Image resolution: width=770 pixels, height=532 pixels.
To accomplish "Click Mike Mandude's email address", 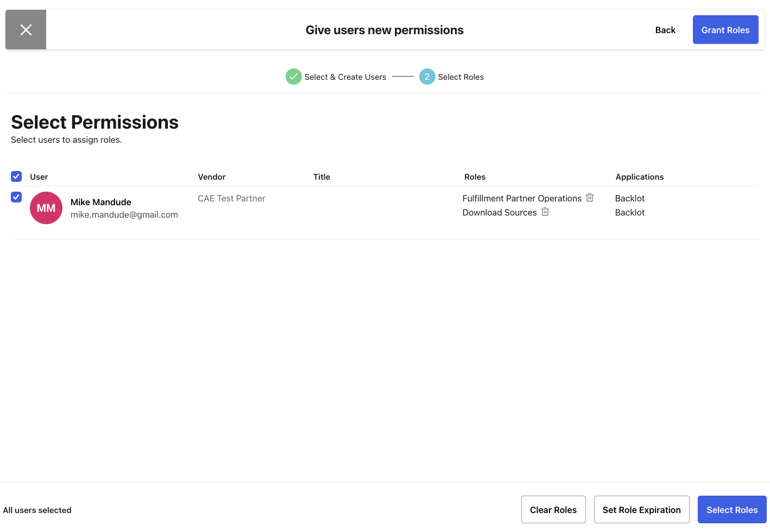I will (x=124, y=214).
